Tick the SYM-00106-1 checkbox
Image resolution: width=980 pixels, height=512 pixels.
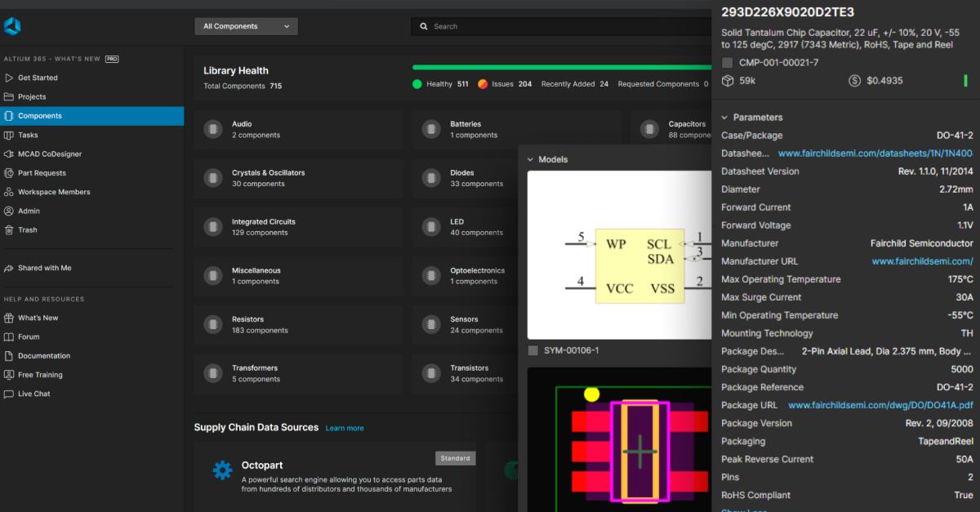(x=533, y=350)
